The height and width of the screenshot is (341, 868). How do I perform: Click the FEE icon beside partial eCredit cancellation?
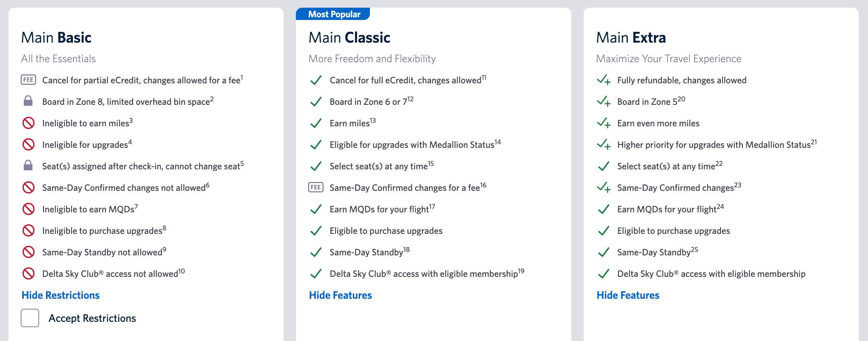(29, 80)
